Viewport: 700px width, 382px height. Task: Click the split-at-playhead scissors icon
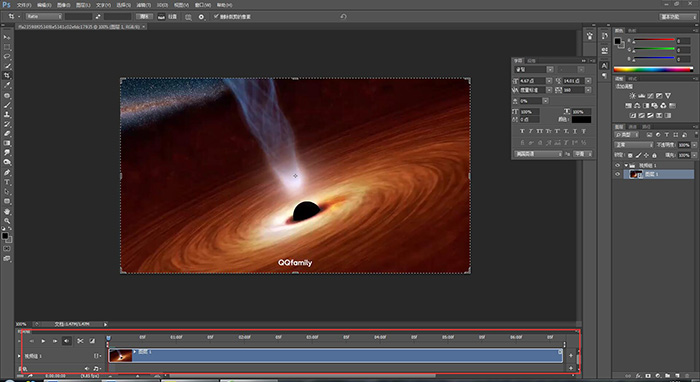tap(80, 341)
